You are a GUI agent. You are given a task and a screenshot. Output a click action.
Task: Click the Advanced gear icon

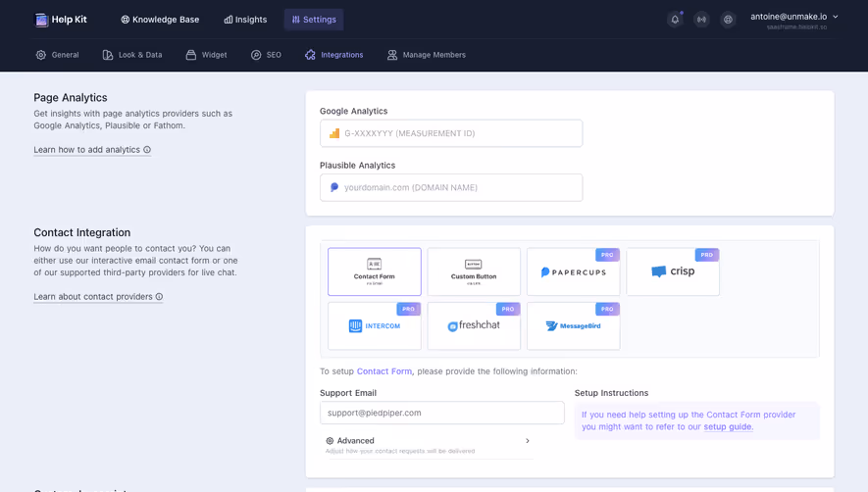tap(330, 441)
